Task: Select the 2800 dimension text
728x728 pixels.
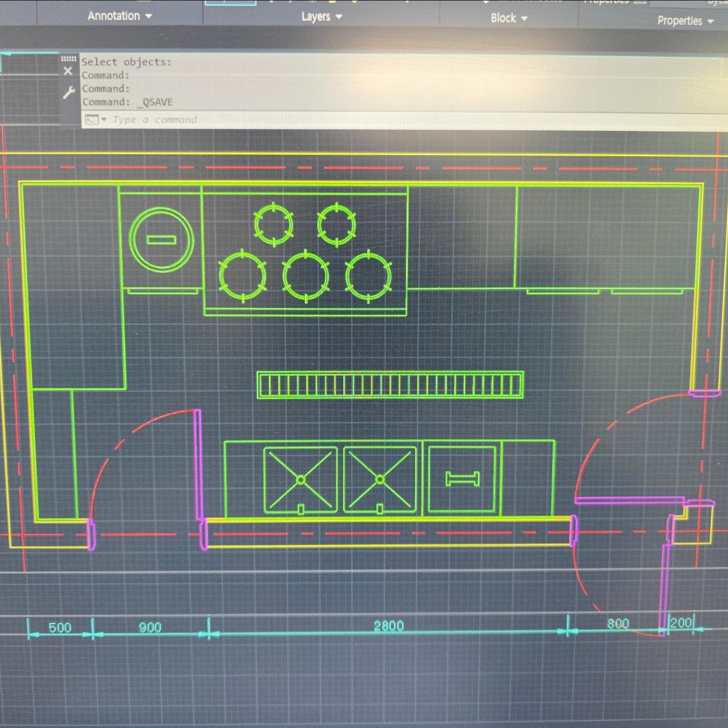Action: (389, 626)
